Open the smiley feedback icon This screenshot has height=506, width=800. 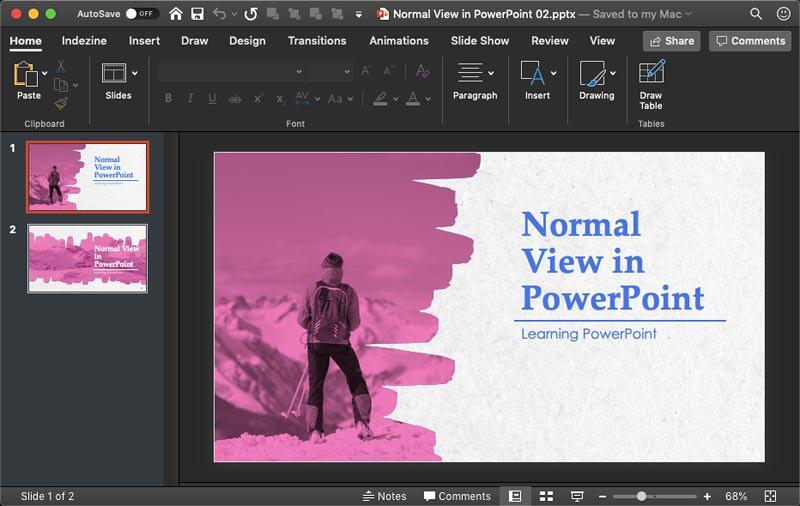784,14
